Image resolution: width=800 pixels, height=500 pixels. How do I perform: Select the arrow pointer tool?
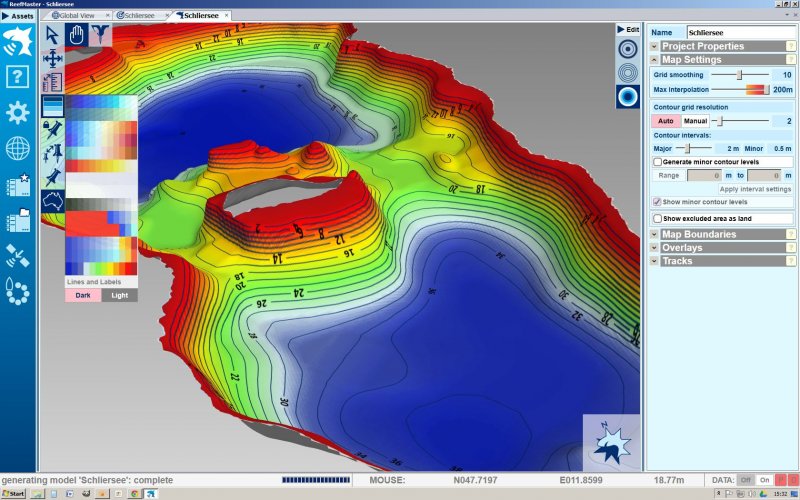tap(53, 36)
